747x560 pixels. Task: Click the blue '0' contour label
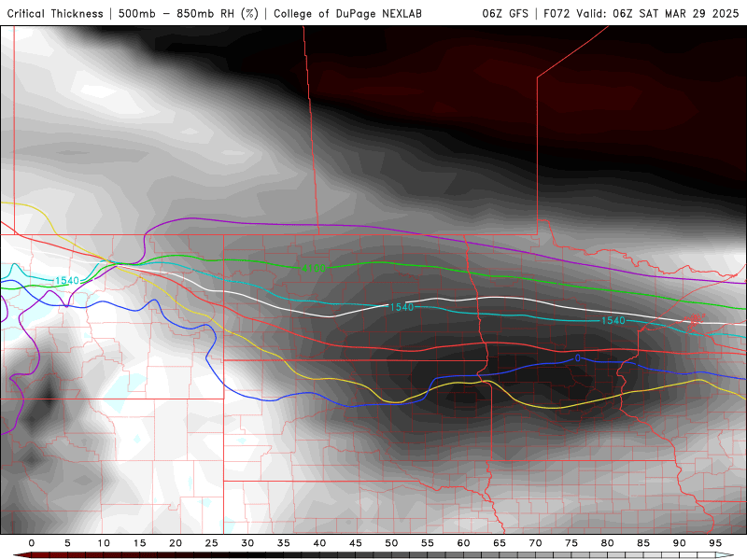click(577, 358)
